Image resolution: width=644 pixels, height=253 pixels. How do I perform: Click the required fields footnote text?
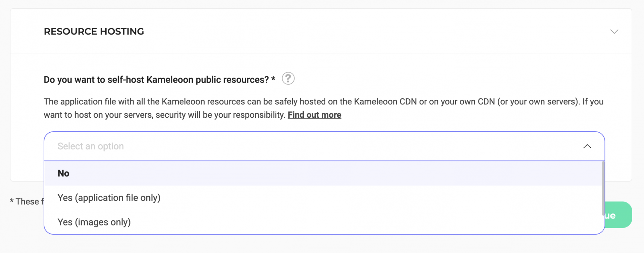click(x=27, y=201)
